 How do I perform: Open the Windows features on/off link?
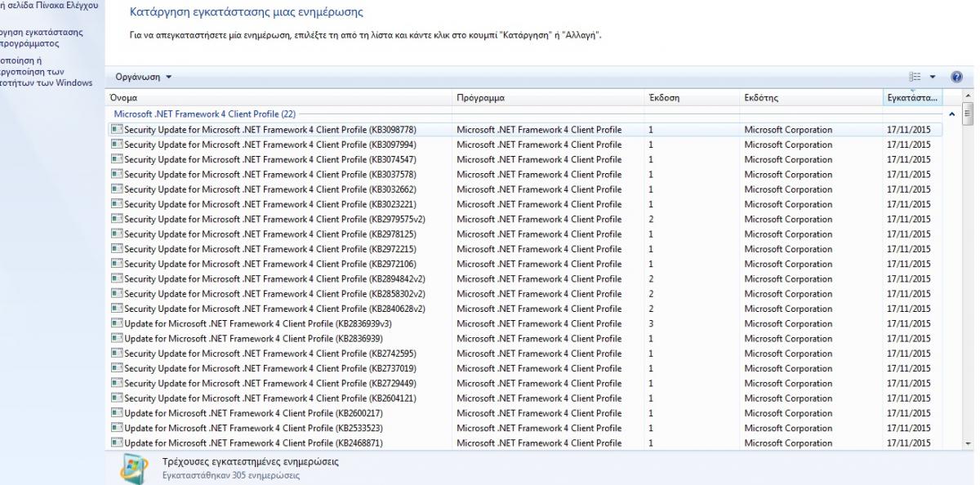46,71
